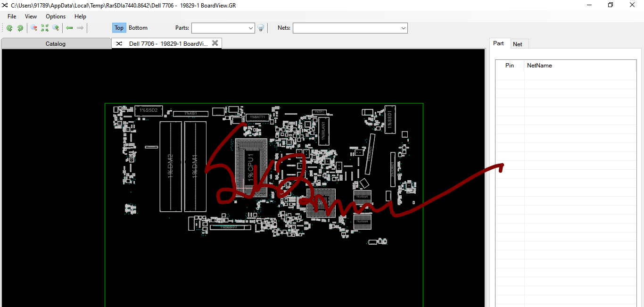Click the Pin column header
This screenshot has width=644, height=307.
click(x=510, y=66)
